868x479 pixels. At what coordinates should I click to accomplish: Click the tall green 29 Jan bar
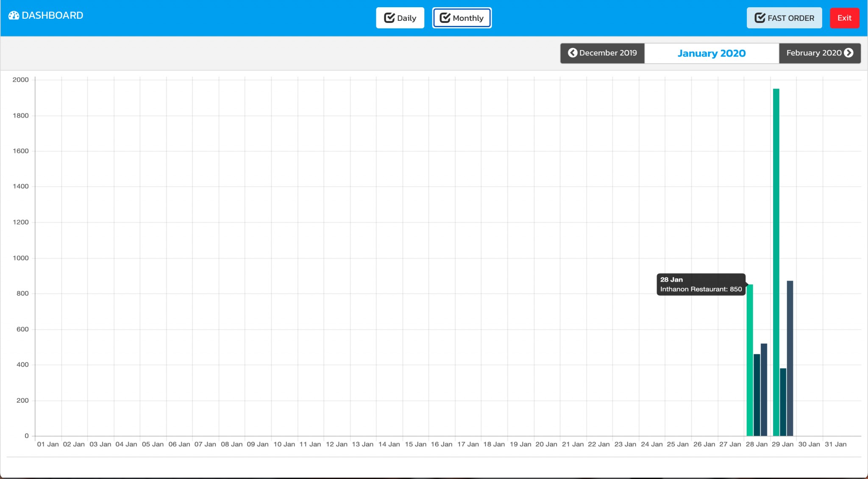pos(776,262)
